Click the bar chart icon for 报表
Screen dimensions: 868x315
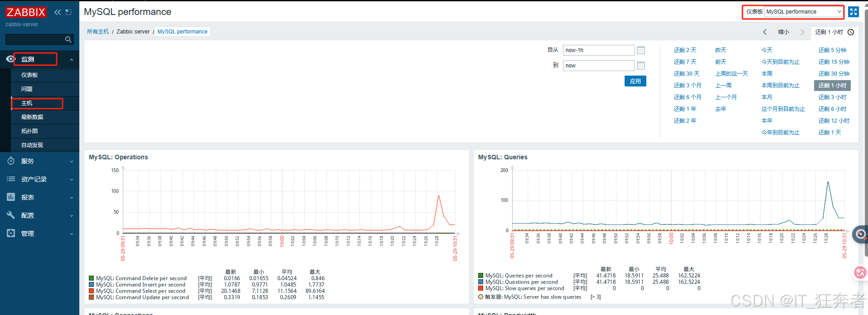[11, 197]
